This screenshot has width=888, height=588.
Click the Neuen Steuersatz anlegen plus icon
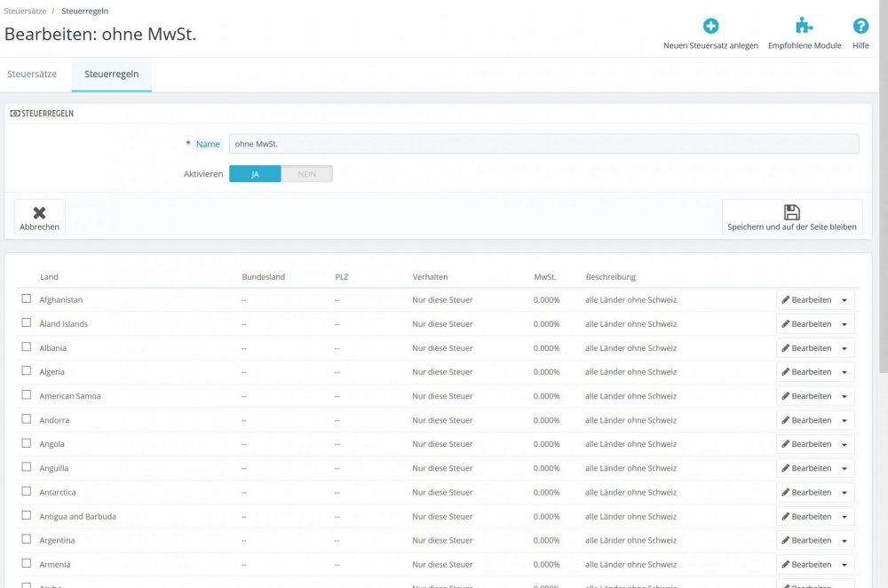tap(710, 26)
